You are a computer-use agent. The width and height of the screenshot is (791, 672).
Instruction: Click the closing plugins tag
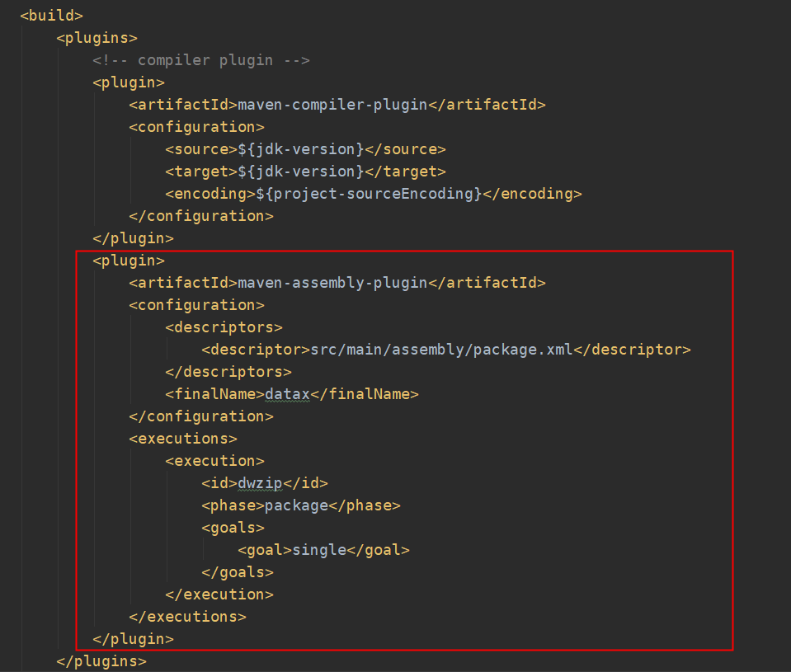[101, 661]
